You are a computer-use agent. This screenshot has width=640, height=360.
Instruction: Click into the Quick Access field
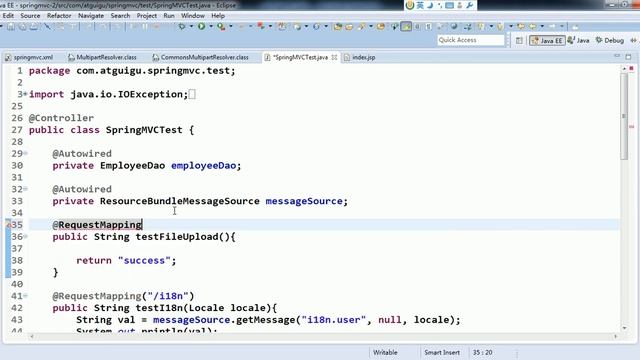coord(471,40)
